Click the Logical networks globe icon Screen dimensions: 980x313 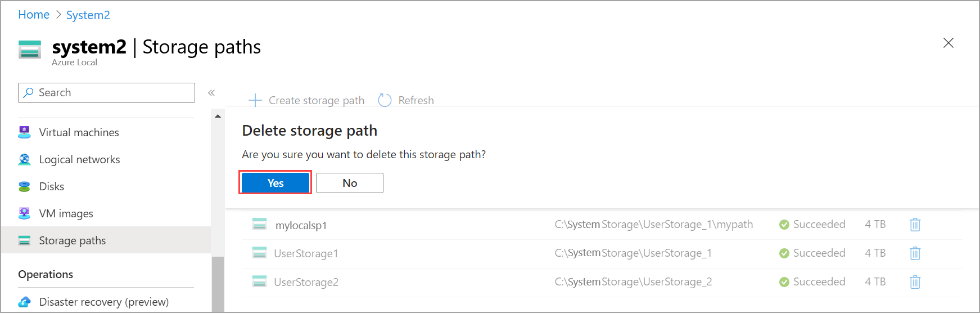(24, 159)
